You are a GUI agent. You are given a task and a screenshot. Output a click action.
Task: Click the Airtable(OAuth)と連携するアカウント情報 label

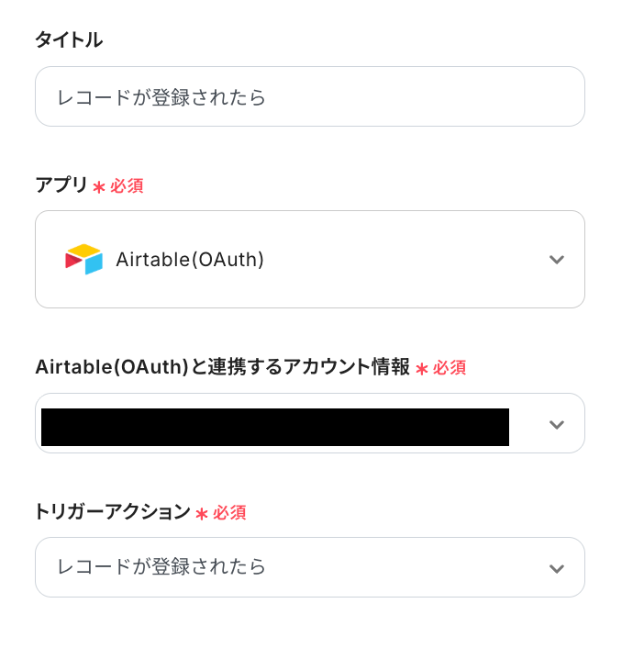click(222, 367)
